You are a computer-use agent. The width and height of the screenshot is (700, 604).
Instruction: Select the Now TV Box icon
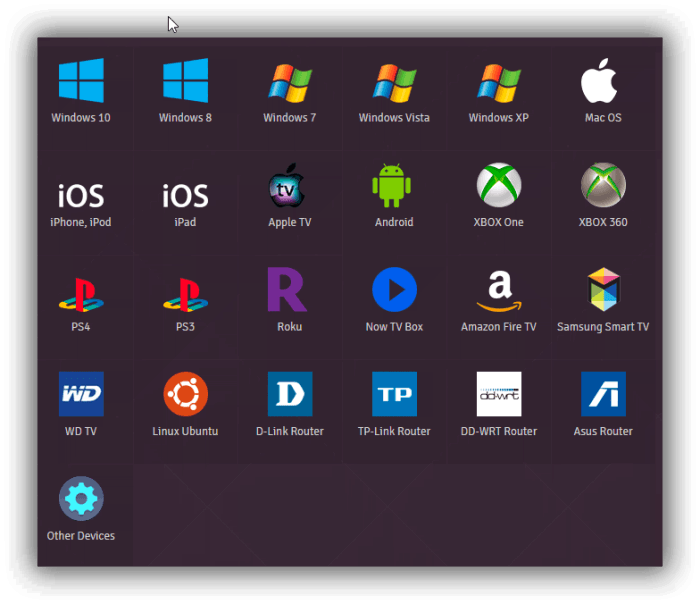tap(394, 291)
